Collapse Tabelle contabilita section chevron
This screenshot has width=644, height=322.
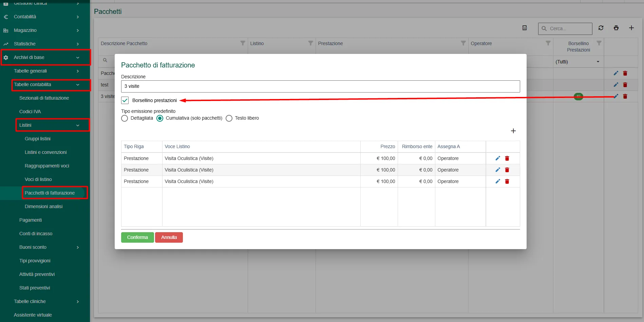point(78,85)
